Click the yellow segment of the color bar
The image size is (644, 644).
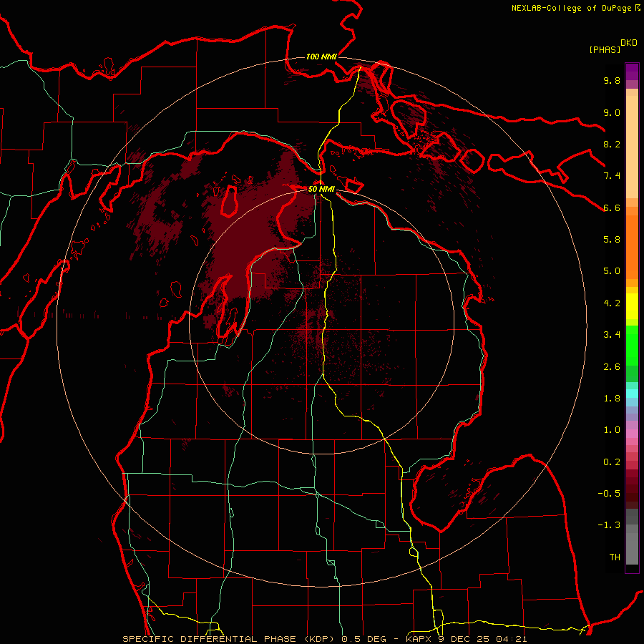pos(632,306)
